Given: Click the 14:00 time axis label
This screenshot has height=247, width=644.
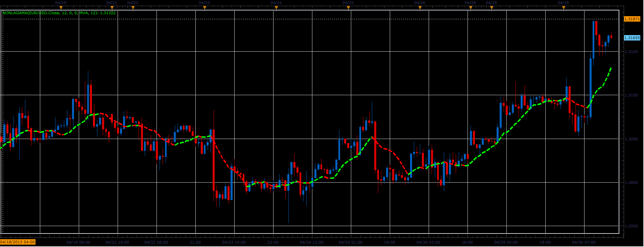Looking at the screenshot, I should (390, 242).
